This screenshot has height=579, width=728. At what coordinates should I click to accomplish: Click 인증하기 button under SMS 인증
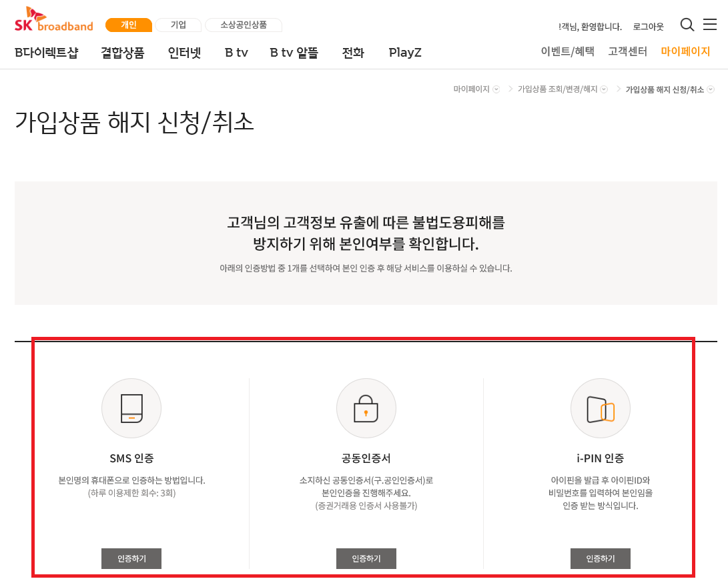tap(131, 558)
